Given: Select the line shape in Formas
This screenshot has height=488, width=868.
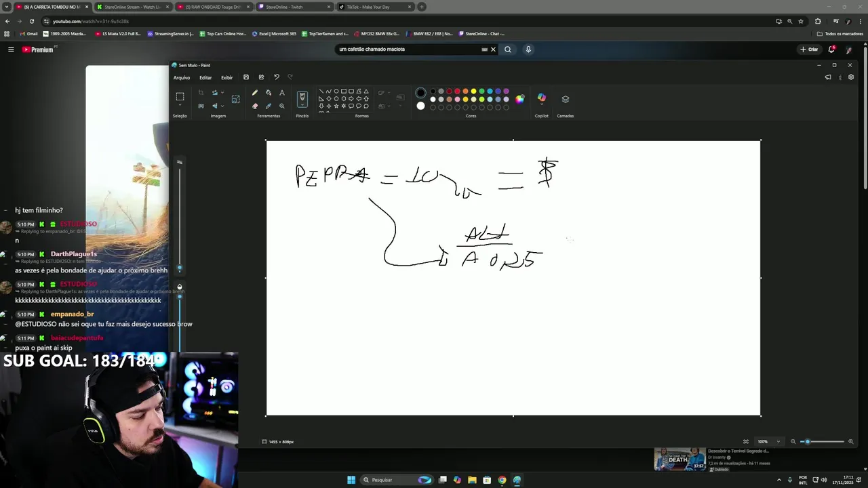Looking at the screenshot, I should 321,91.
